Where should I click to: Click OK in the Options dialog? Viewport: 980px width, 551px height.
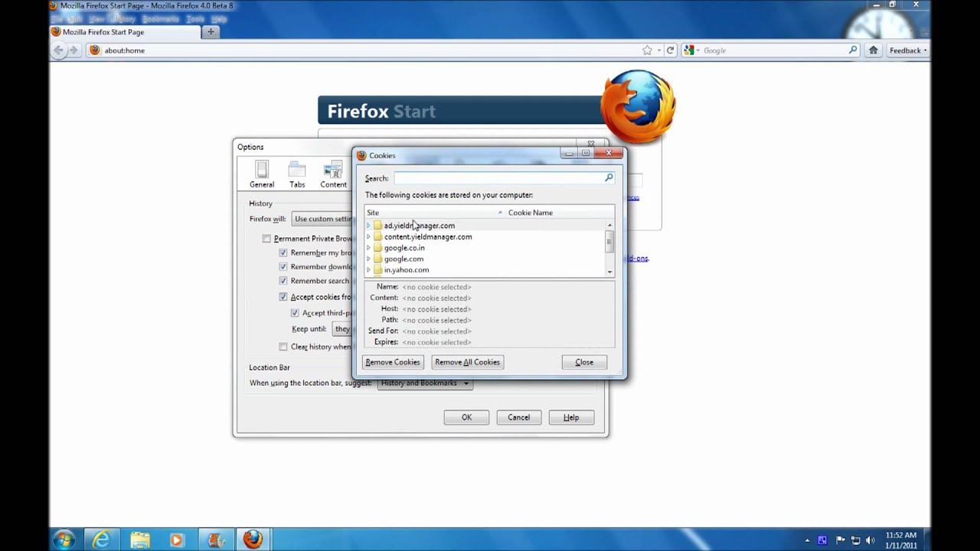[x=466, y=417]
